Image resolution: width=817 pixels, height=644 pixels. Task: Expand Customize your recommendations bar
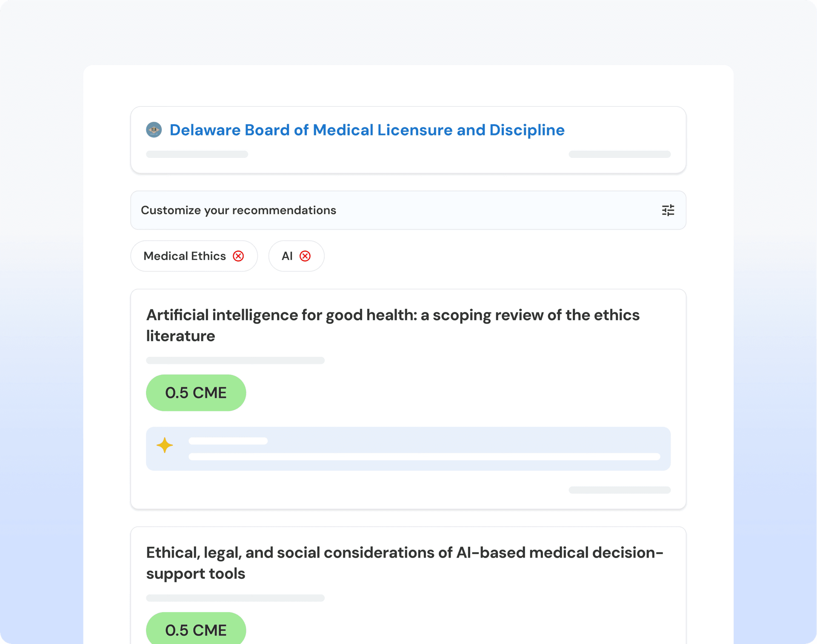383,210
